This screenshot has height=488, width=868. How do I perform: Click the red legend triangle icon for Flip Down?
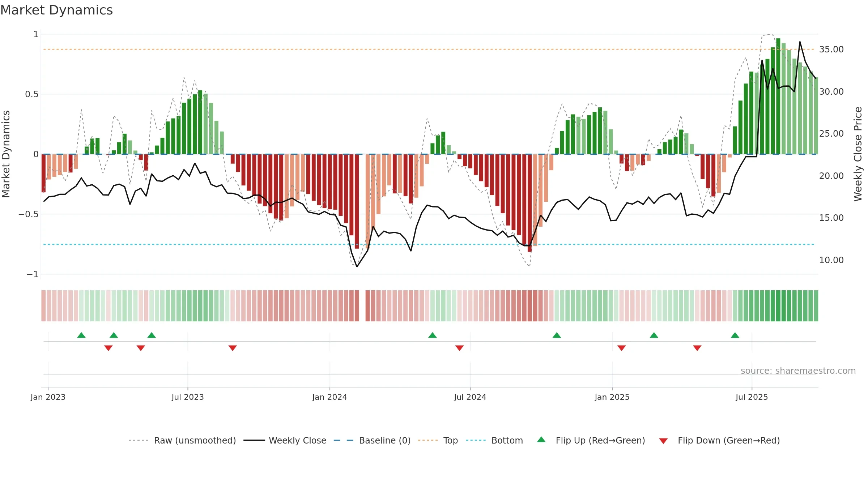[x=663, y=441]
